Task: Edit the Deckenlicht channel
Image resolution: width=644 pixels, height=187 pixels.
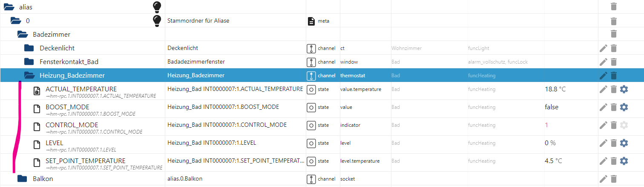Action: pos(603,48)
